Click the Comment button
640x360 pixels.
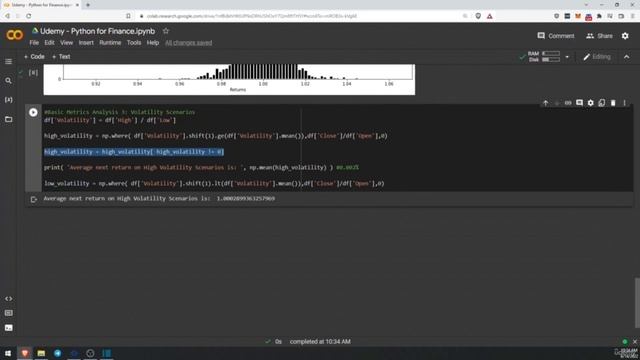coord(556,36)
